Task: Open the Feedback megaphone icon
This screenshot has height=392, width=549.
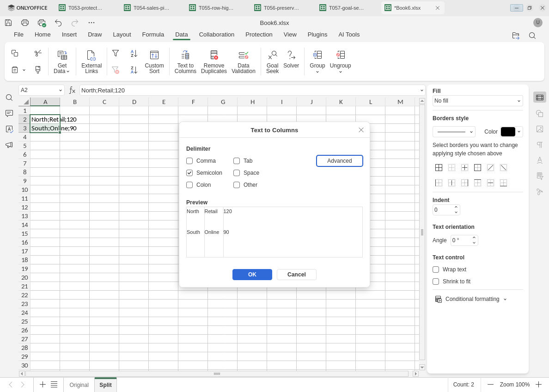Action: click(9, 145)
